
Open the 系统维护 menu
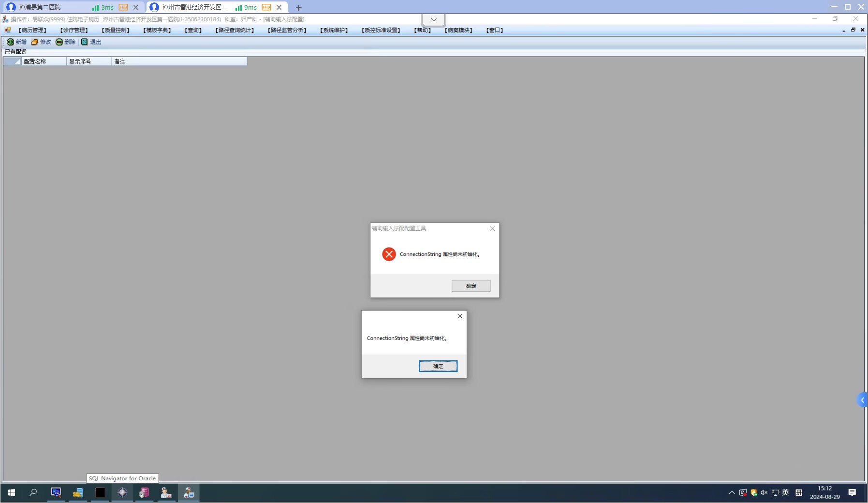pyautogui.click(x=334, y=30)
